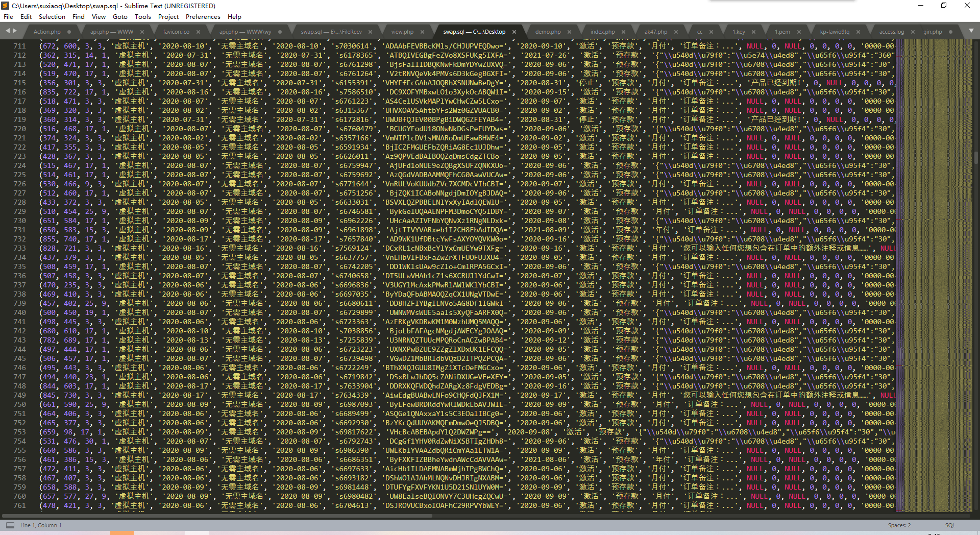
Task: Open the Selection menu
Action: pos(52,16)
